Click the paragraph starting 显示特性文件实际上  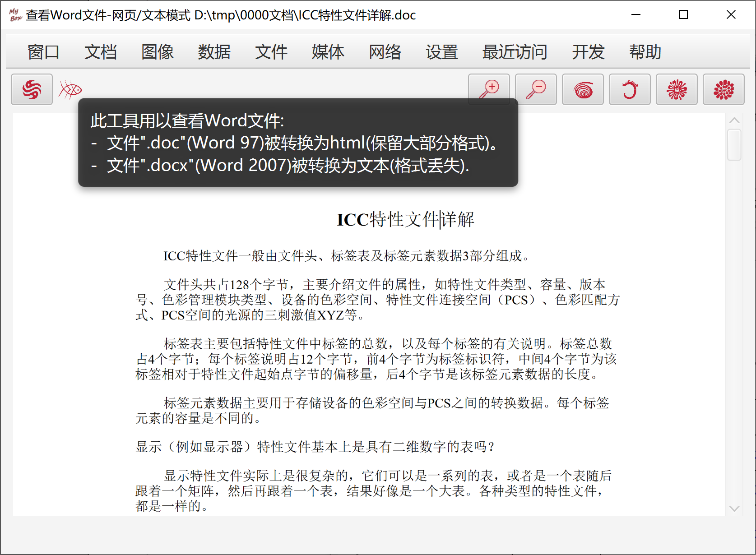374,490
